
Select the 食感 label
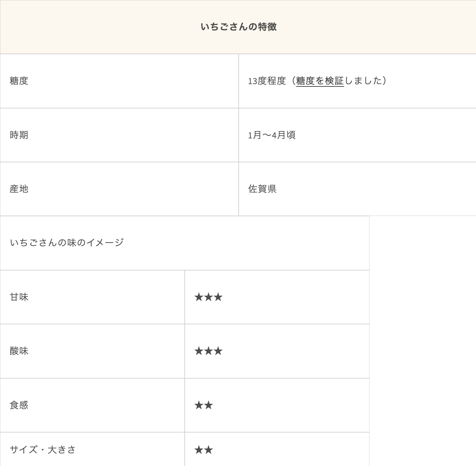tap(19, 405)
